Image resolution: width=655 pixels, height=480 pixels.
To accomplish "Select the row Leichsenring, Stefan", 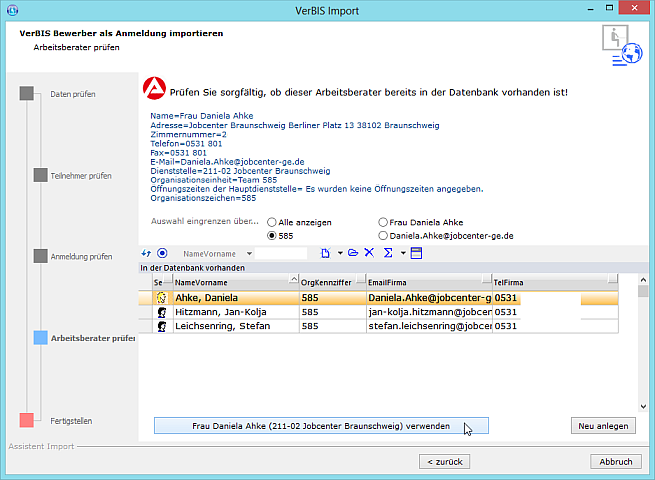I will tap(378, 326).
